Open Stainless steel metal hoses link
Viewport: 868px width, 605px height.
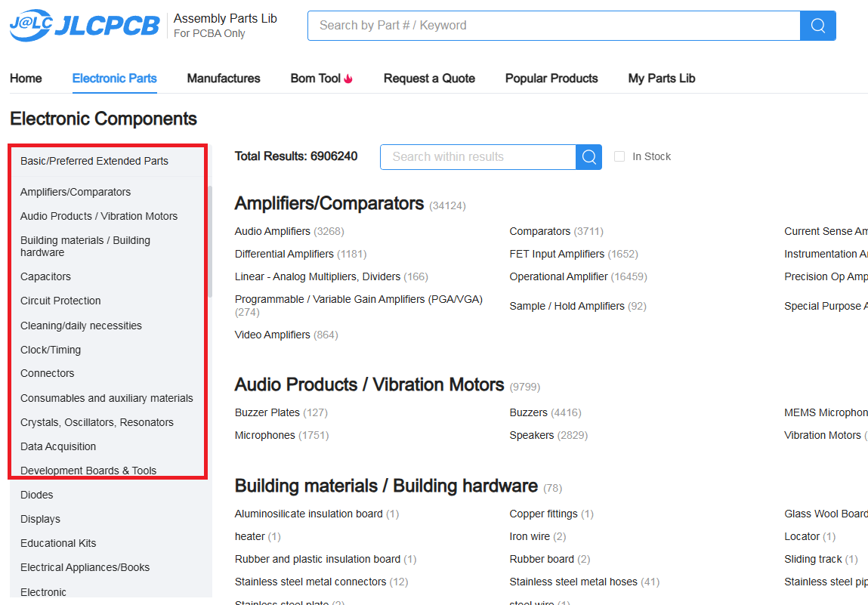pyautogui.click(x=585, y=582)
